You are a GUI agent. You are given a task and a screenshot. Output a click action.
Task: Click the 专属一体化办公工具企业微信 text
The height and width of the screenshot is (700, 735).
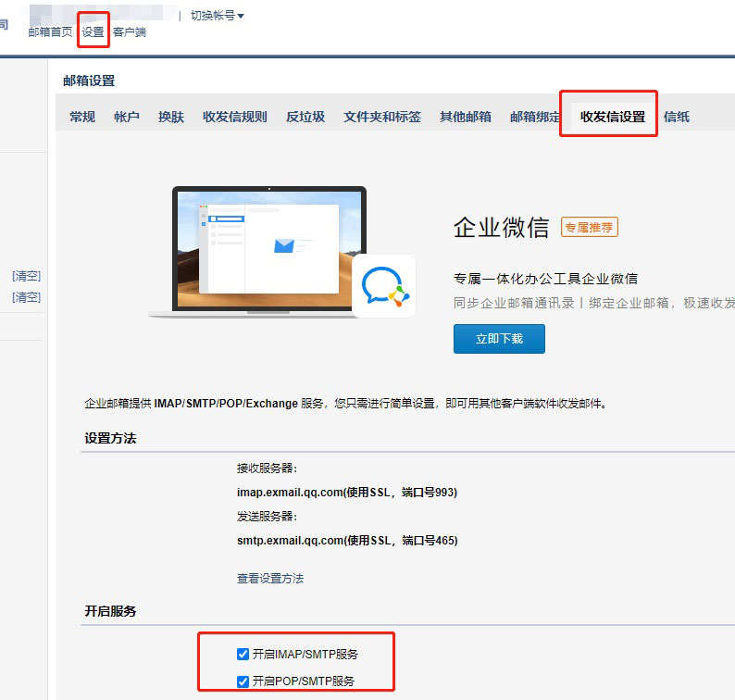(x=545, y=279)
